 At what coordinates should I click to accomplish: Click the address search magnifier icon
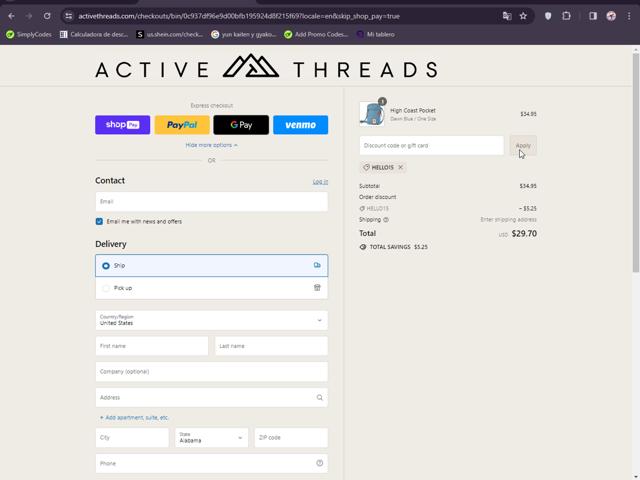click(320, 398)
